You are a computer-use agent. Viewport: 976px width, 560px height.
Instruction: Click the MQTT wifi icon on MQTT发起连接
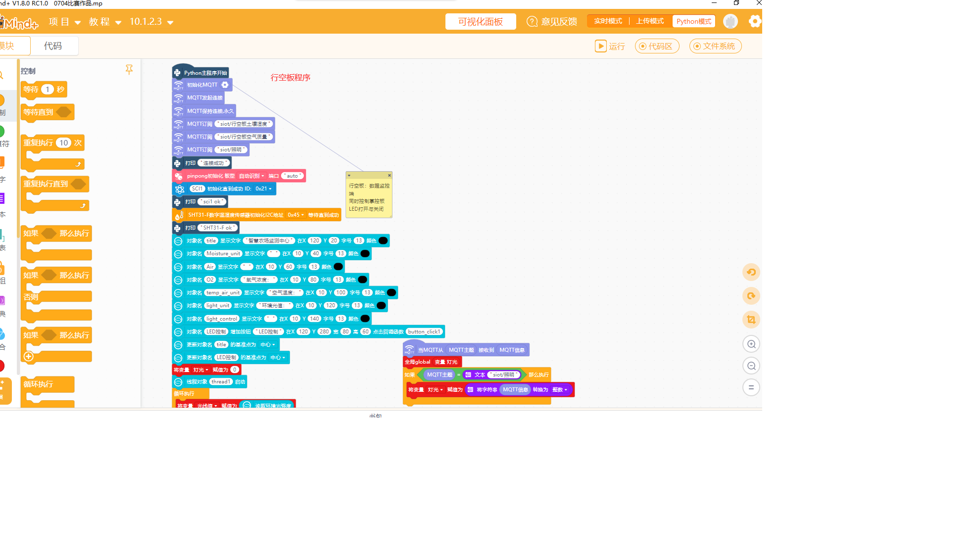tap(179, 98)
